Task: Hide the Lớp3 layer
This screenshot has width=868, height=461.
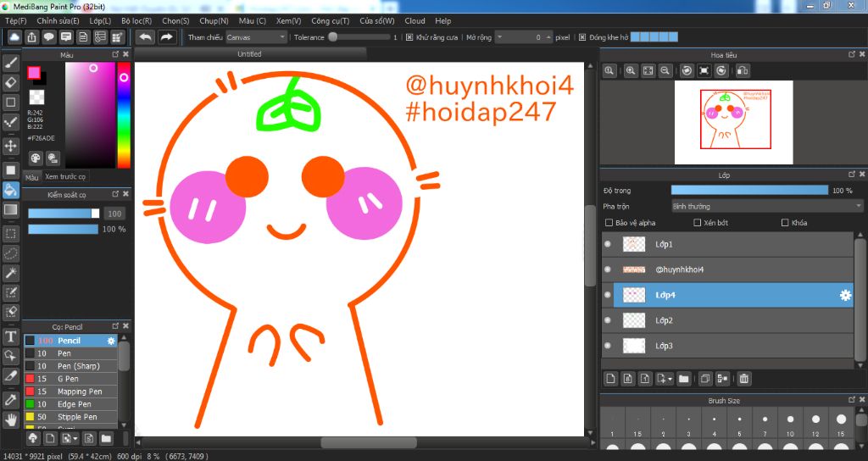Action: coord(608,346)
